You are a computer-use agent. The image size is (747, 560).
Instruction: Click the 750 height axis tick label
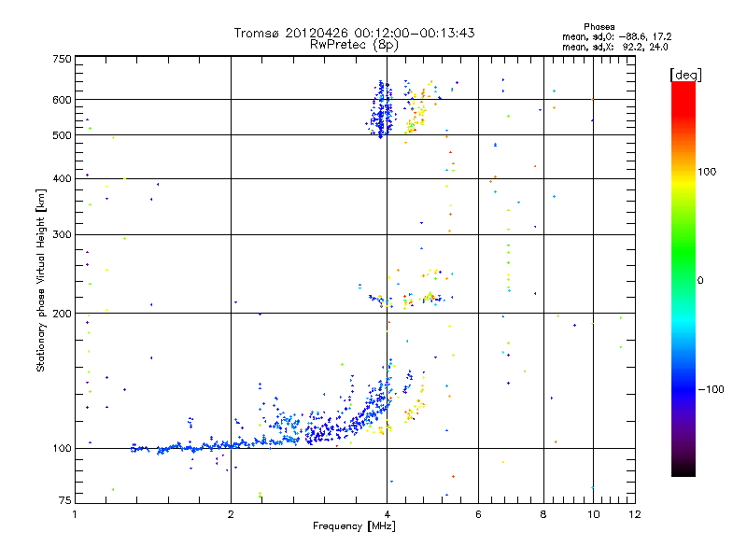coord(62,59)
